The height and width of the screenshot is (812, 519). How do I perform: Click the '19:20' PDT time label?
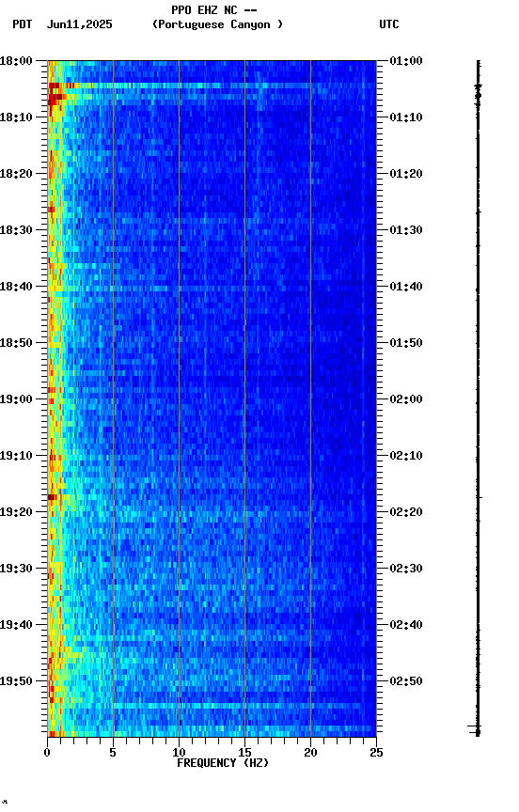(x=16, y=512)
